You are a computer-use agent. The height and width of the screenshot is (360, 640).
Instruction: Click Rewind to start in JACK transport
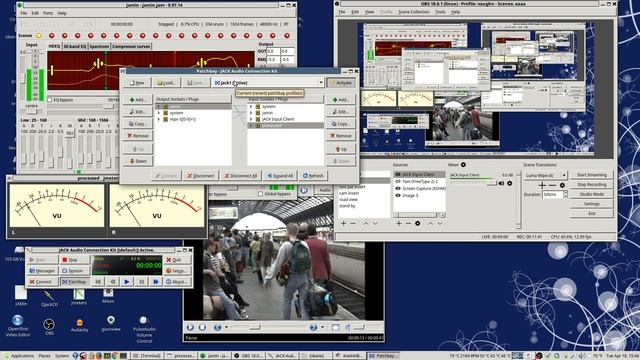pos(98,282)
